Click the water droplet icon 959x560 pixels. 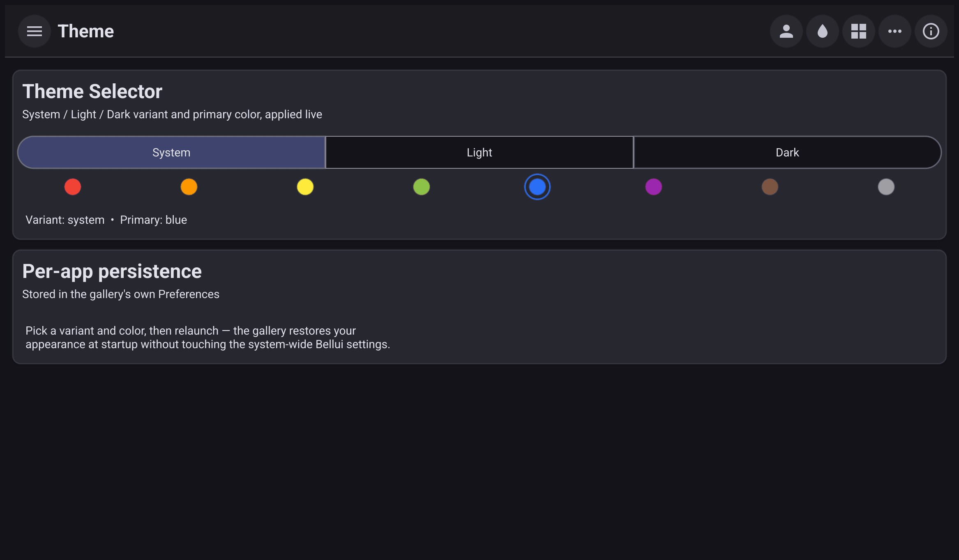pyautogui.click(x=823, y=31)
